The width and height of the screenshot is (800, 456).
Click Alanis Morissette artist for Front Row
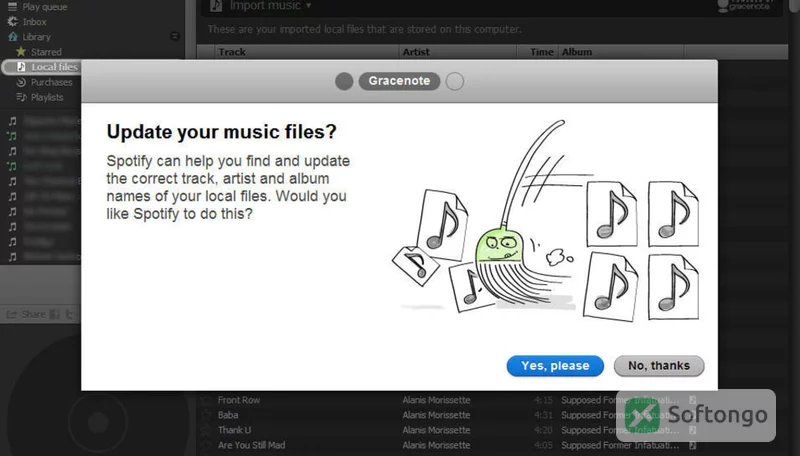pyautogui.click(x=436, y=400)
